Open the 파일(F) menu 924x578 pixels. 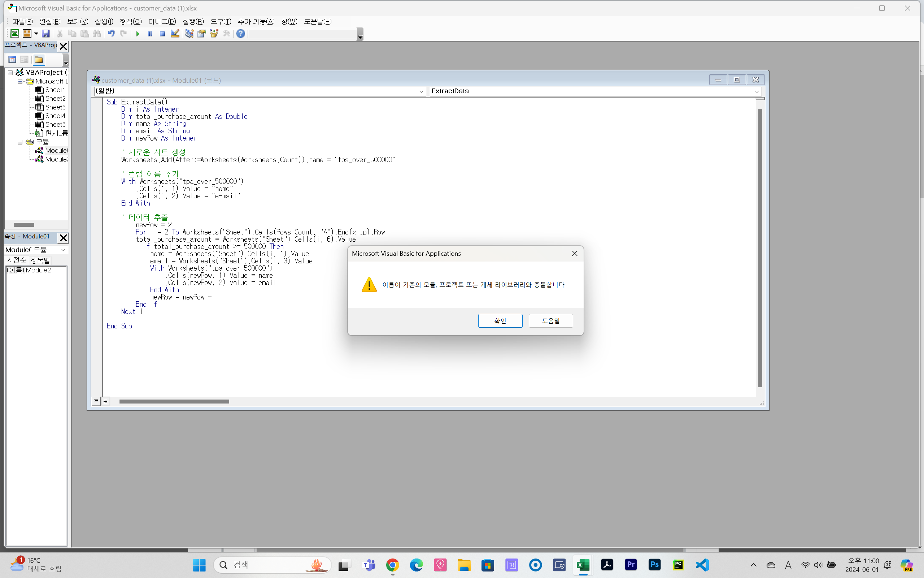point(22,21)
